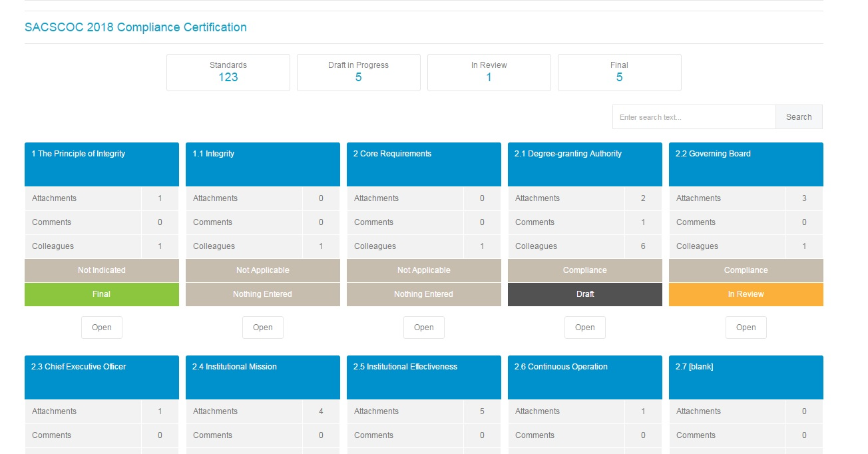Click Not Indicated on Principle of Integrity card
The image size is (868, 454).
(102, 270)
